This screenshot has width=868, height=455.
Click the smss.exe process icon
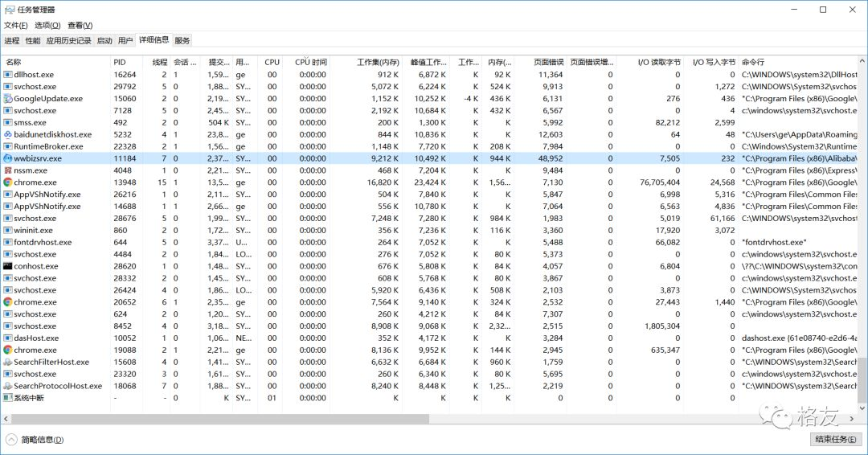pos(8,122)
